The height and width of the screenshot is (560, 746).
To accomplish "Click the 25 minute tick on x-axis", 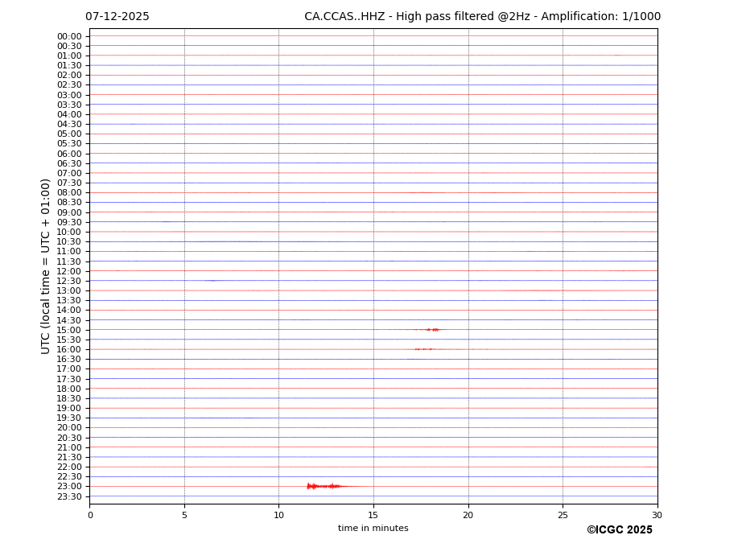I will 563,515.
